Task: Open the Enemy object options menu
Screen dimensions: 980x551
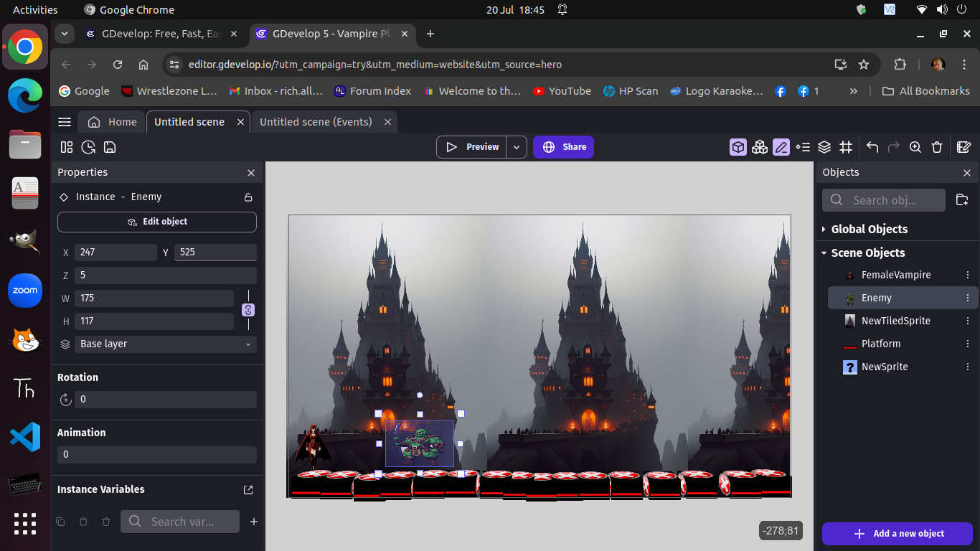Action: (x=967, y=298)
